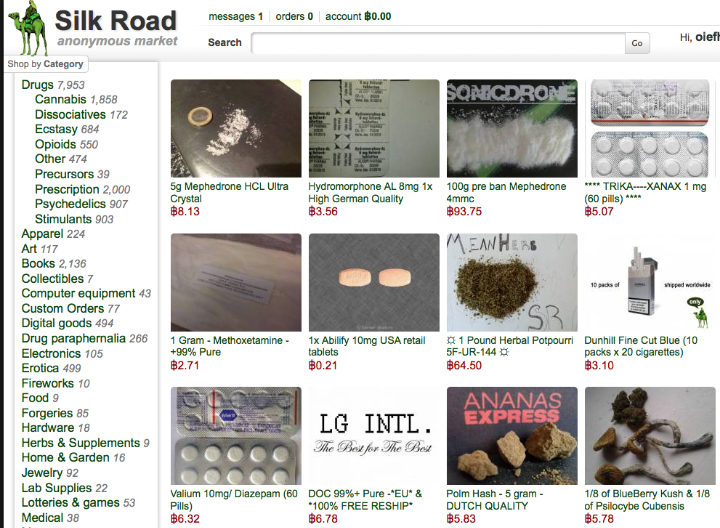View the account balance link

coord(358,17)
